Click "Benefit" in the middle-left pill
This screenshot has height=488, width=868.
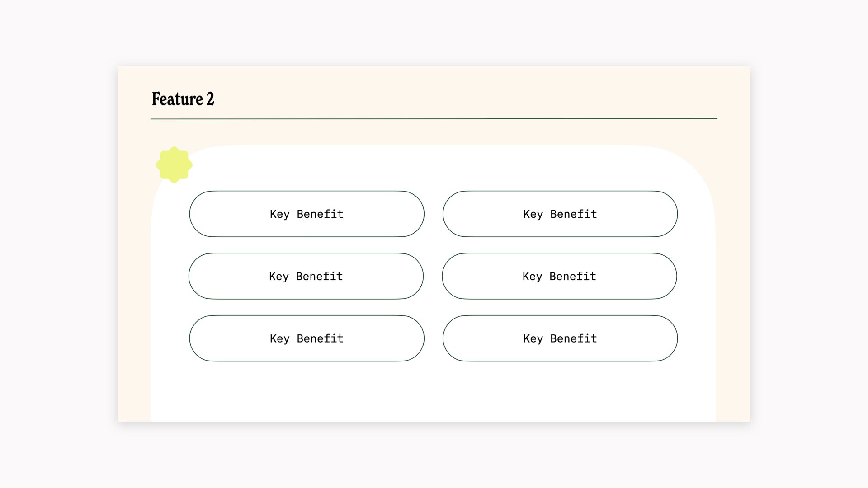pyautogui.click(x=319, y=276)
